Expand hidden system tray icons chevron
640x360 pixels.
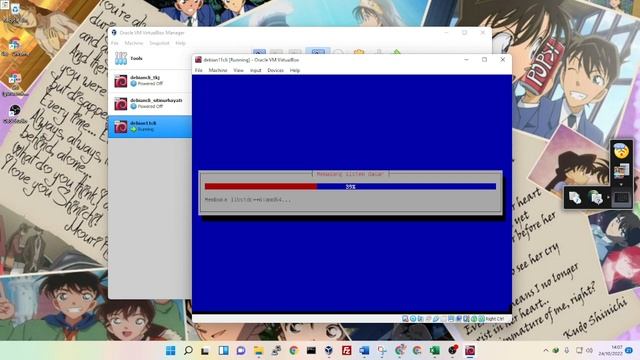(546, 350)
